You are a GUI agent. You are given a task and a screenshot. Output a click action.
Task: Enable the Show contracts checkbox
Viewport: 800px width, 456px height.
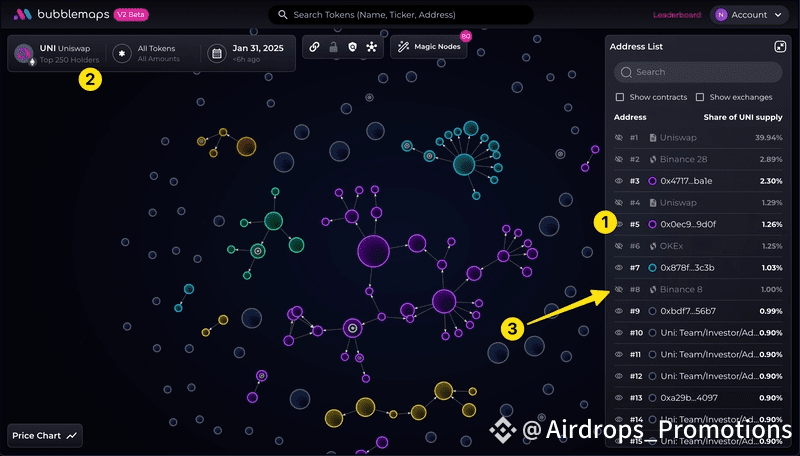620,97
